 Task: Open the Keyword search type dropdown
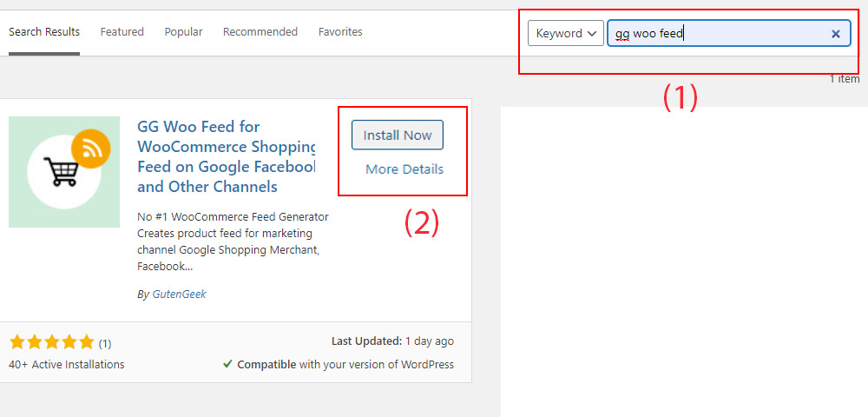tap(566, 33)
